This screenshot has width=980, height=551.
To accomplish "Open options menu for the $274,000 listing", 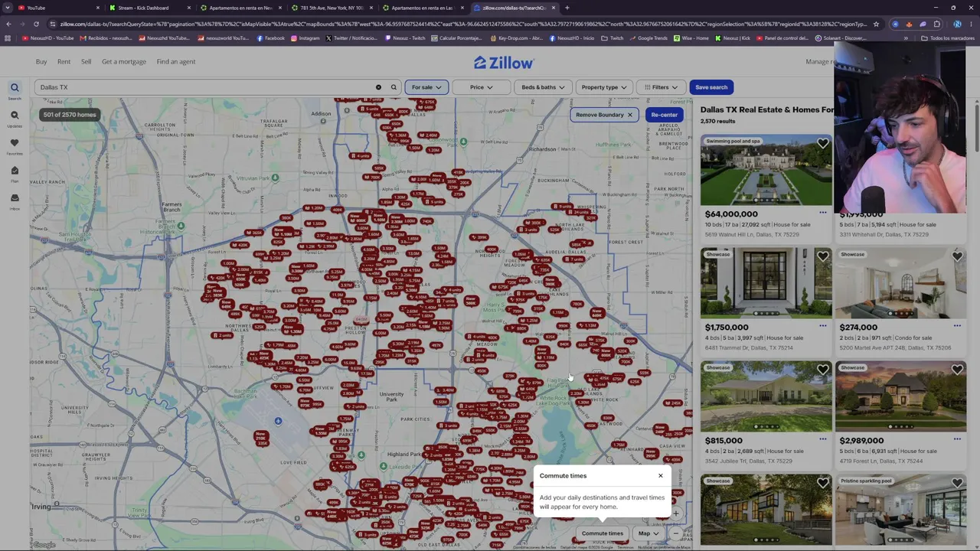I will pyautogui.click(x=957, y=327).
